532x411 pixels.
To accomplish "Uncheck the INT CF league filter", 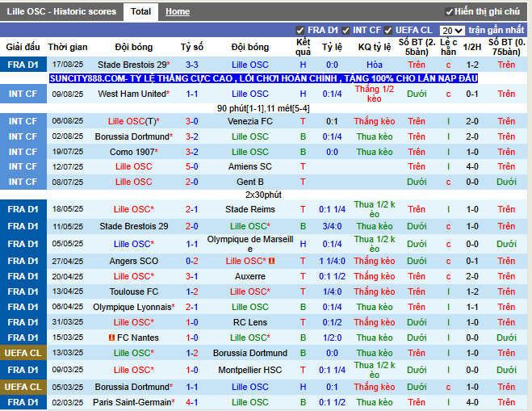I will point(346,31).
